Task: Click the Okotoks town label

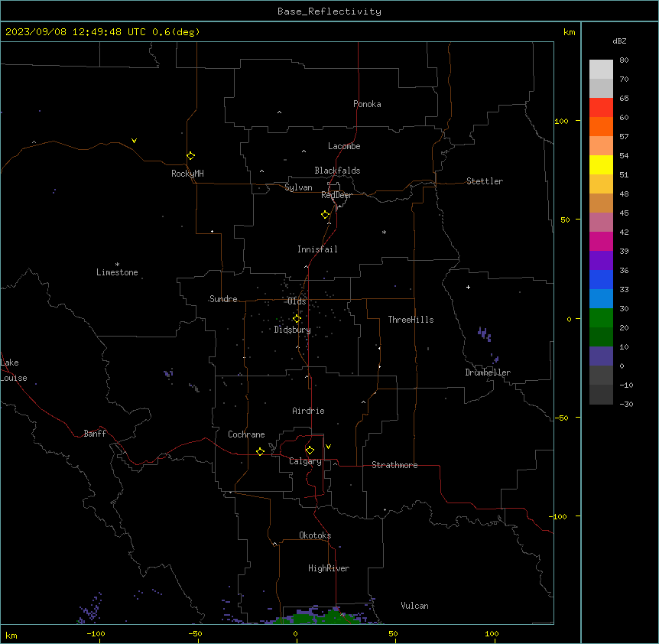Action: (315, 535)
